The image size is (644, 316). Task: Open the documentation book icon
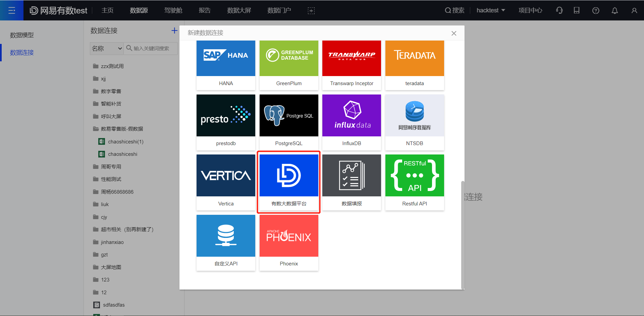point(577,10)
